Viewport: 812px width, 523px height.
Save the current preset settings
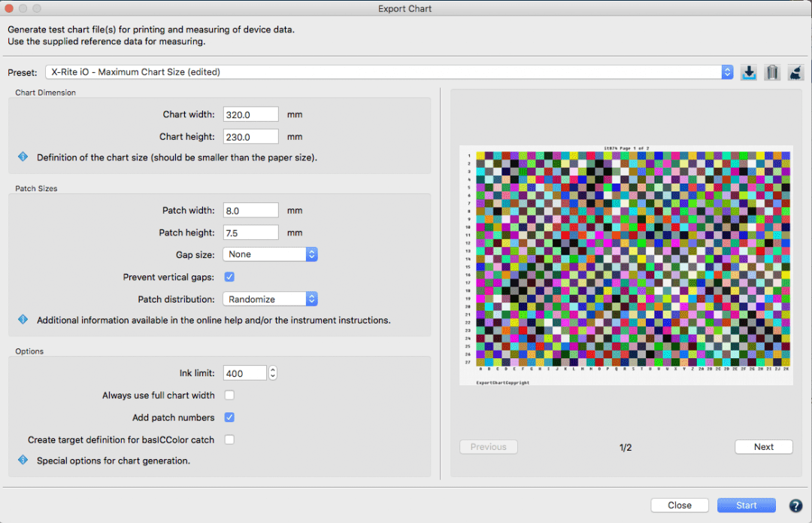tap(749, 72)
